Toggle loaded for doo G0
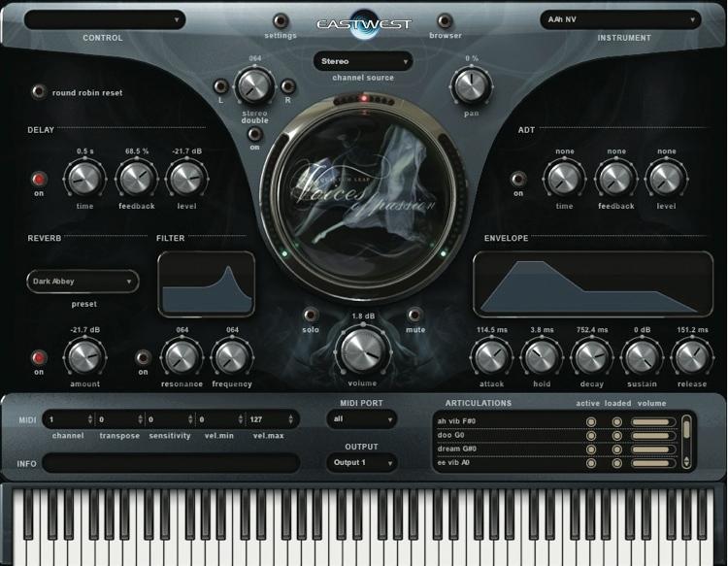Image resolution: width=728 pixels, height=566 pixels. 616,436
